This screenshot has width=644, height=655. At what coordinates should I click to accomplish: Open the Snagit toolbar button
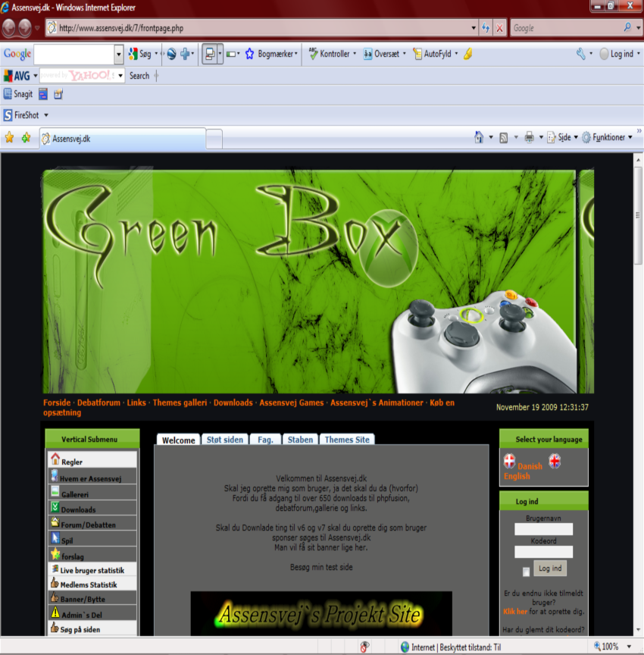pyautogui.click(x=18, y=94)
